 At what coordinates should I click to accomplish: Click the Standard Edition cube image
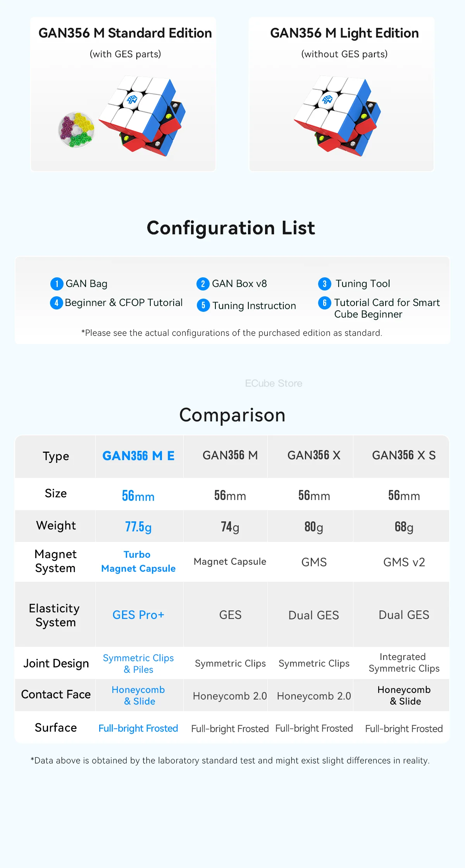[x=143, y=115]
